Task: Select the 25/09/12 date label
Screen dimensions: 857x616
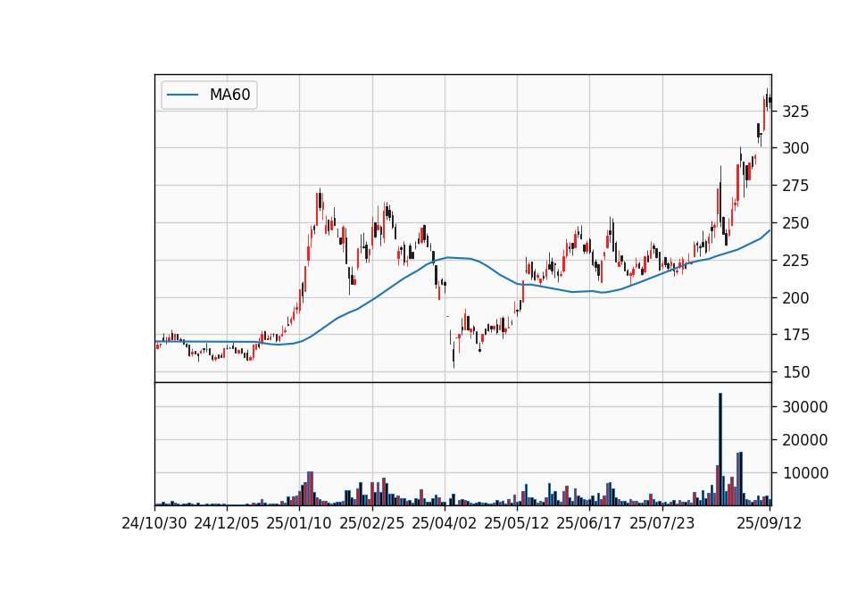Action: [x=769, y=523]
